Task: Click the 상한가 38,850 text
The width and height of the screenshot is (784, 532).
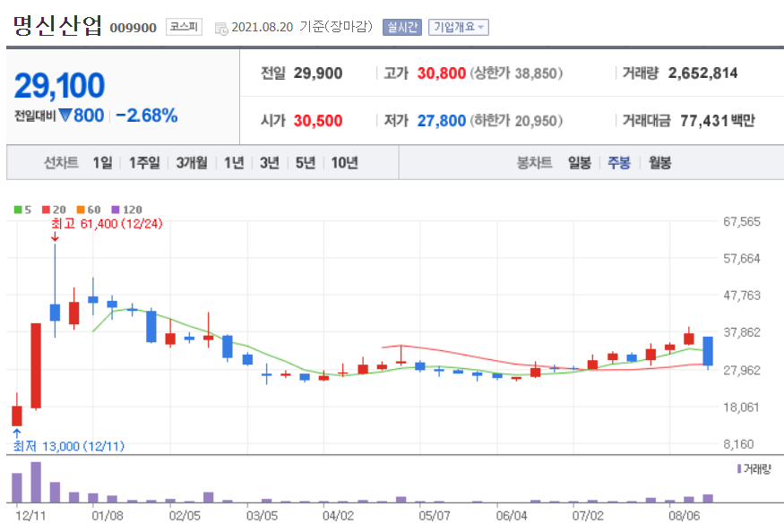Action: click(x=516, y=73)
